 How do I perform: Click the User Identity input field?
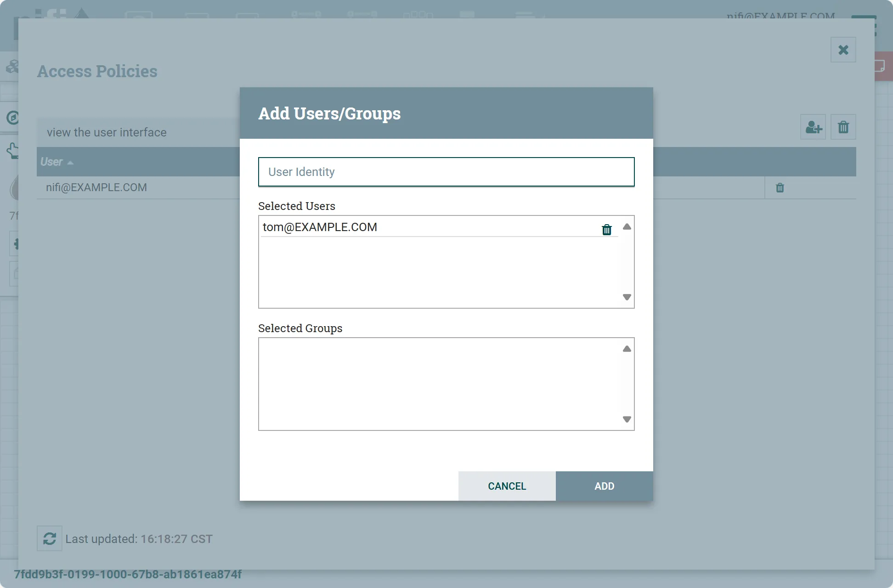pyautogui.click(x=446, y=172)
